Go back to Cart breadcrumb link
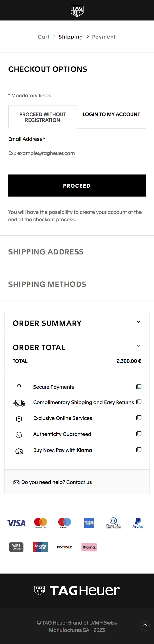Viewport: 154px width, 644px height. point(44,37)
